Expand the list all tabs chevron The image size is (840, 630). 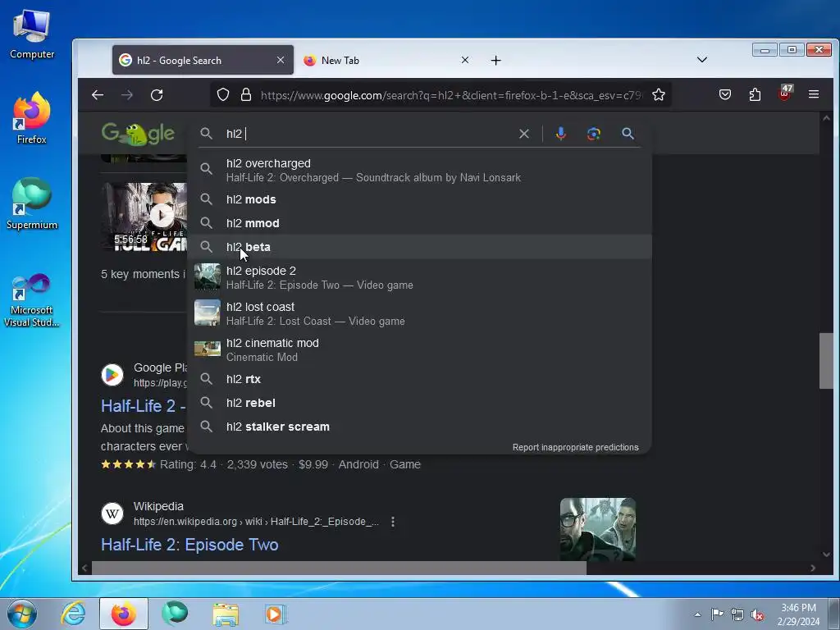(702, 59)
